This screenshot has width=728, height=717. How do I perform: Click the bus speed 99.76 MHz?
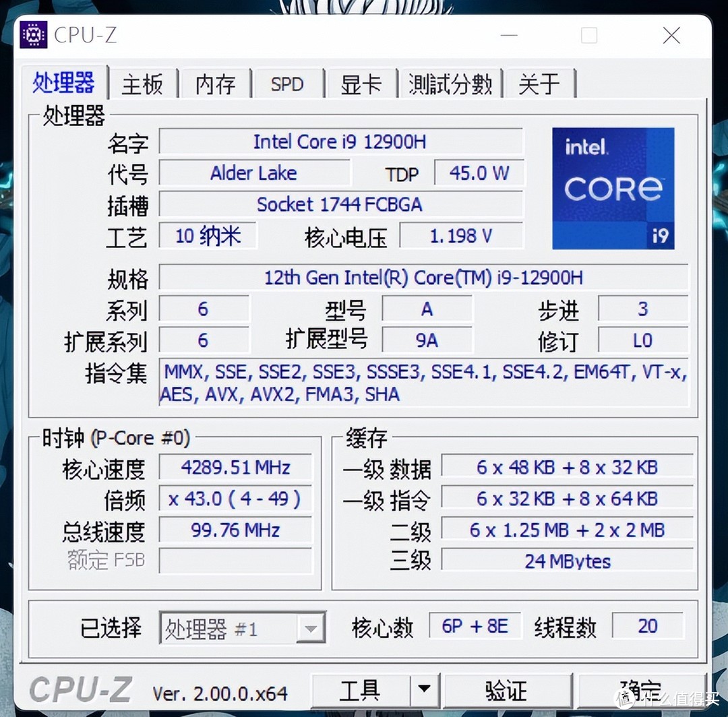pos(235,530)
